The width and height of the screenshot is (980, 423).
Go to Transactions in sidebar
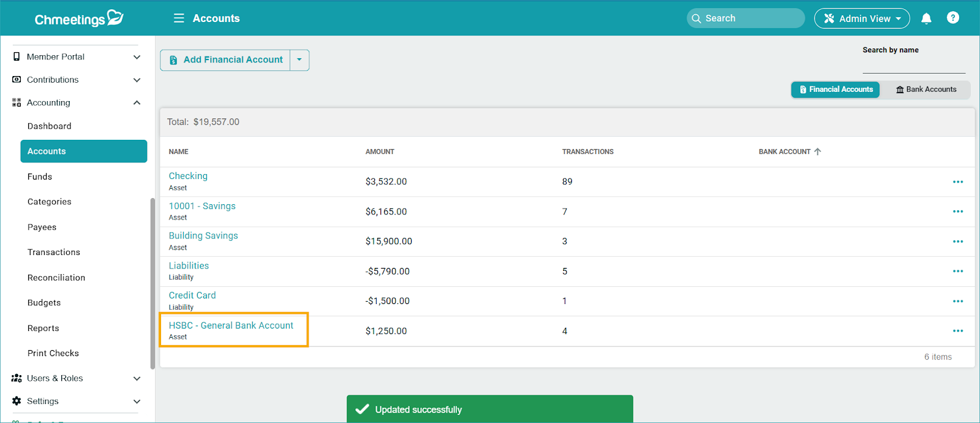pos(54,253)
